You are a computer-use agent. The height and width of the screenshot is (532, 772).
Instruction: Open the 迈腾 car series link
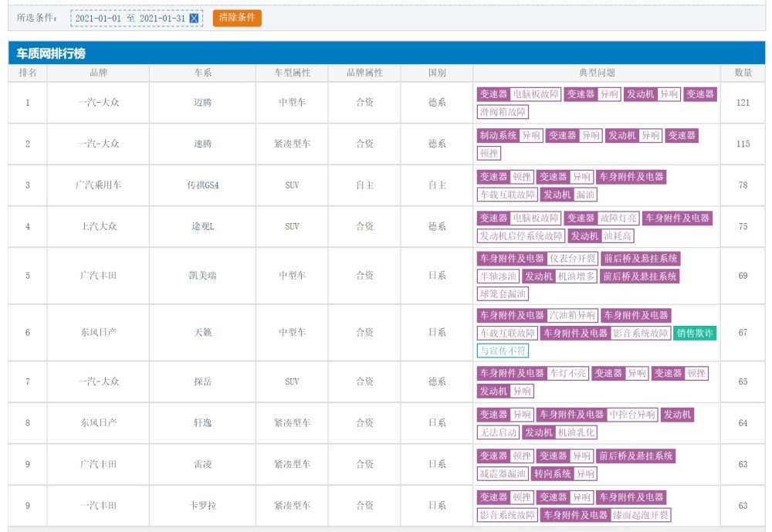[x=202, y=103]
